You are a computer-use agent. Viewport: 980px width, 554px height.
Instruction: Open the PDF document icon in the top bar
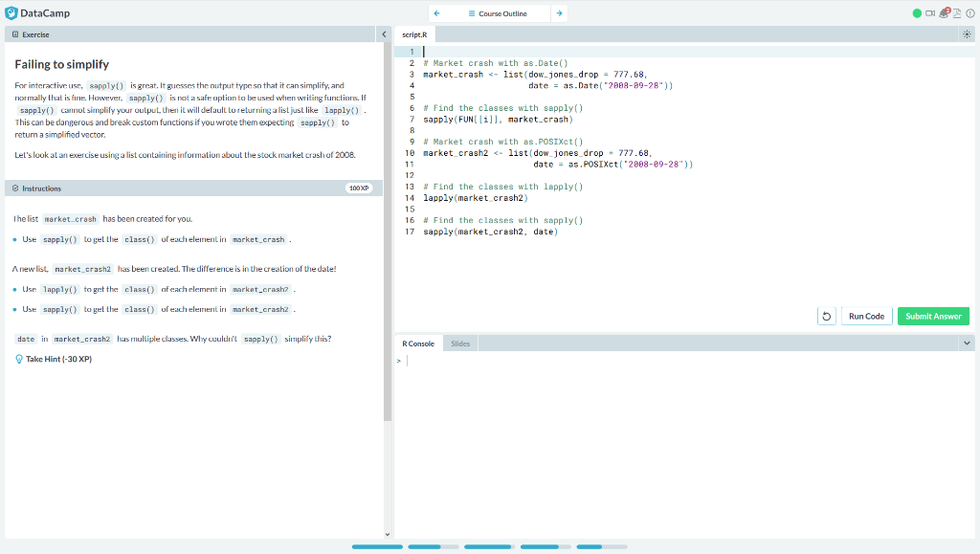[x=957, y=12]
